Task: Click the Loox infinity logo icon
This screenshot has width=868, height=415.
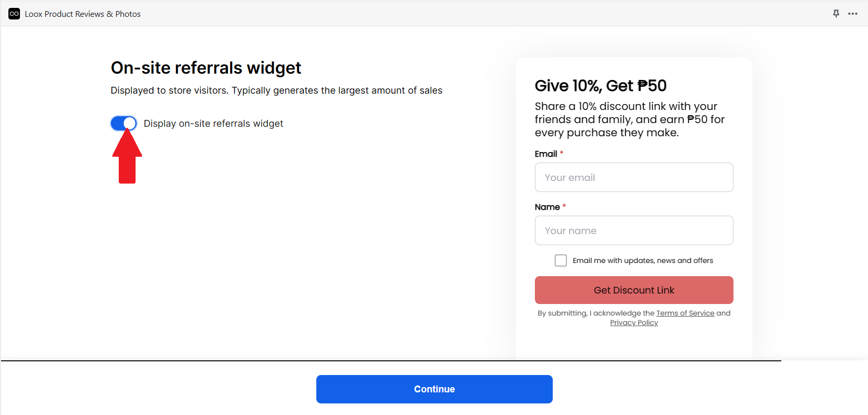Action: pyautogui.click(x=14, y=14)
